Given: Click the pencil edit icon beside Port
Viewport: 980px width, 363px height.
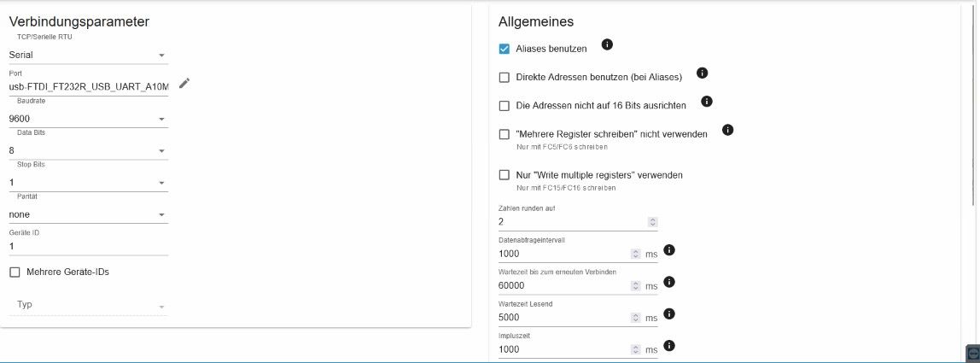Looking at the screenshot, I should pos(184,83).
